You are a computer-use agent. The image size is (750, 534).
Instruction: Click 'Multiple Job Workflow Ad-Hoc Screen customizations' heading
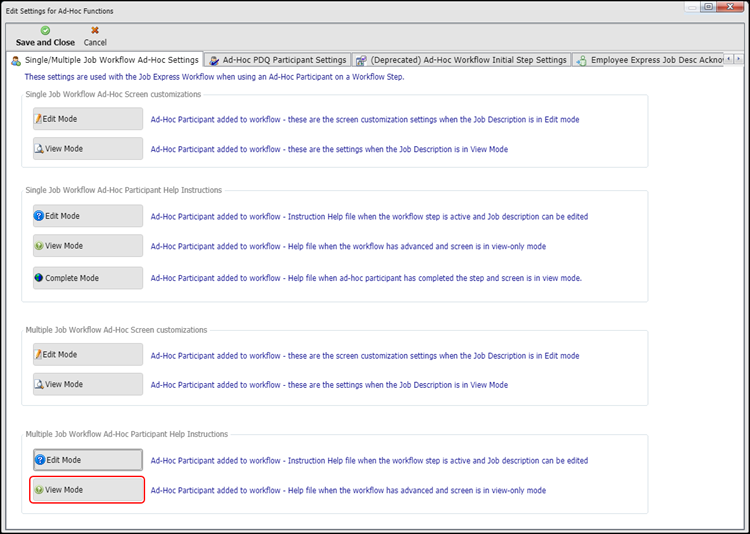(116, 330)
